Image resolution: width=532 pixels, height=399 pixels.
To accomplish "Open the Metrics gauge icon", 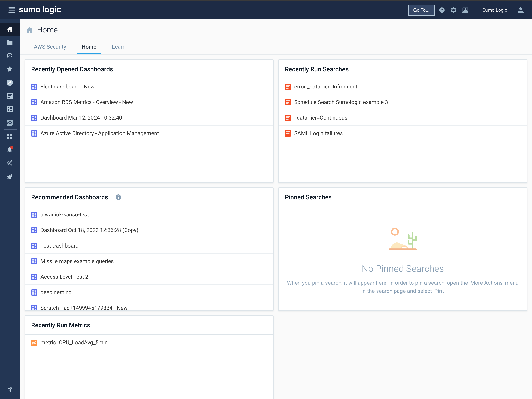I will 10,122.
